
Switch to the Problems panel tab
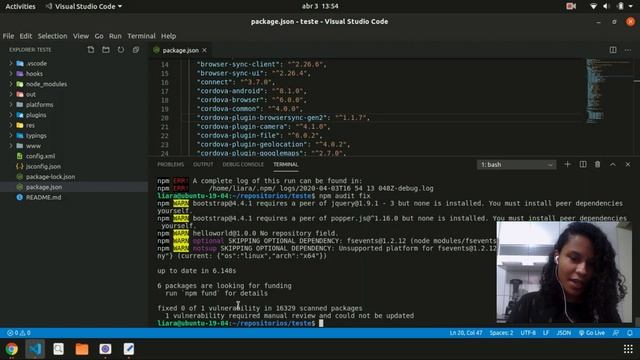point(171,164)
